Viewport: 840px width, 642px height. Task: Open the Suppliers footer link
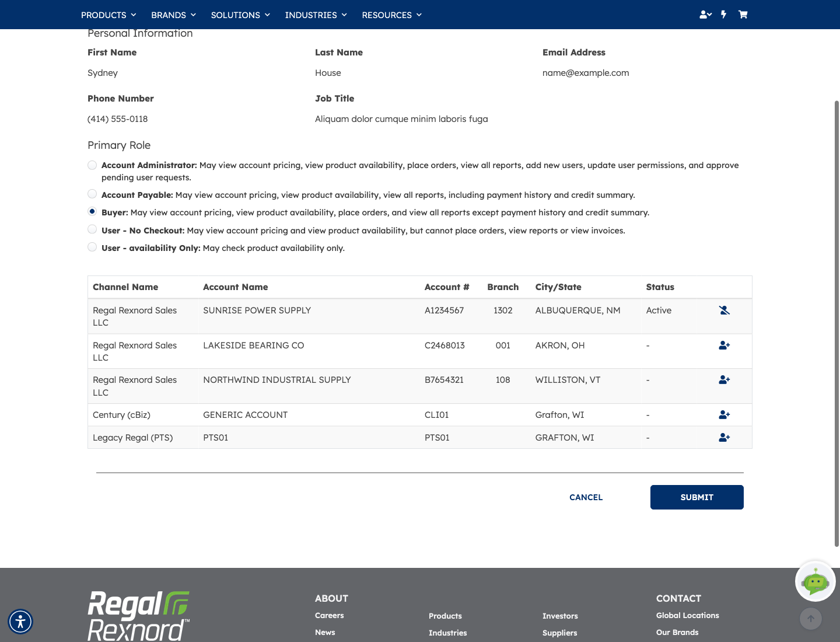[560, 633]
